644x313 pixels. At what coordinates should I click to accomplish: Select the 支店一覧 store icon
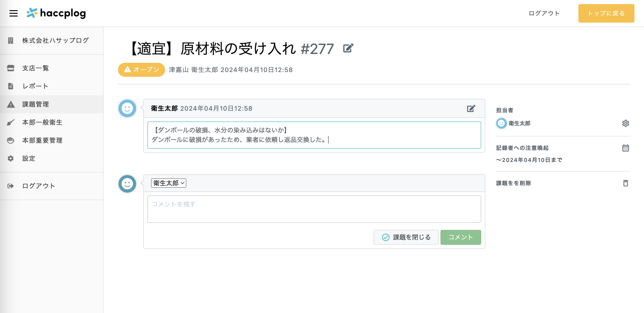[x=10, y=68]
